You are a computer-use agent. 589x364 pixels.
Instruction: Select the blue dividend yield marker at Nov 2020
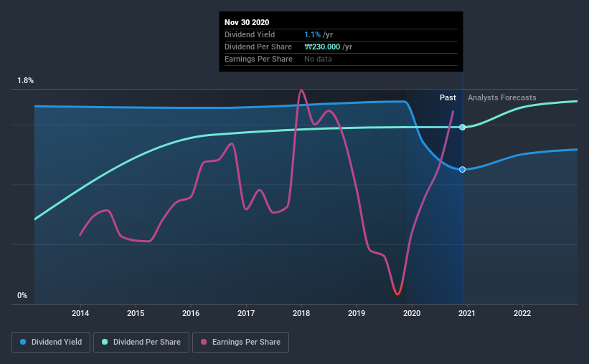click(463, 170)
